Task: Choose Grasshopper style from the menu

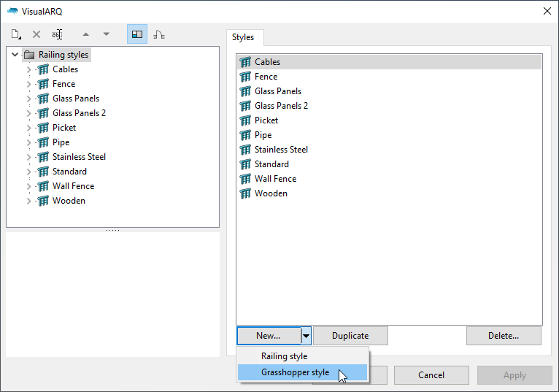Action: pyautogui.click(x=295, y=372)
